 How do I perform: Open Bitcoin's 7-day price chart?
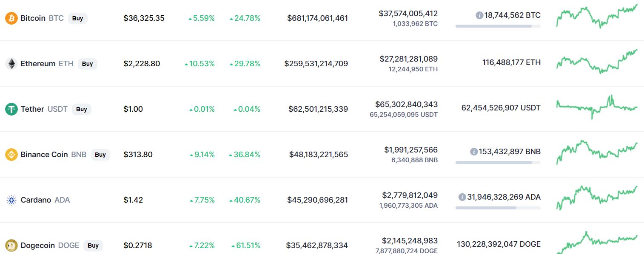(597, 16)
